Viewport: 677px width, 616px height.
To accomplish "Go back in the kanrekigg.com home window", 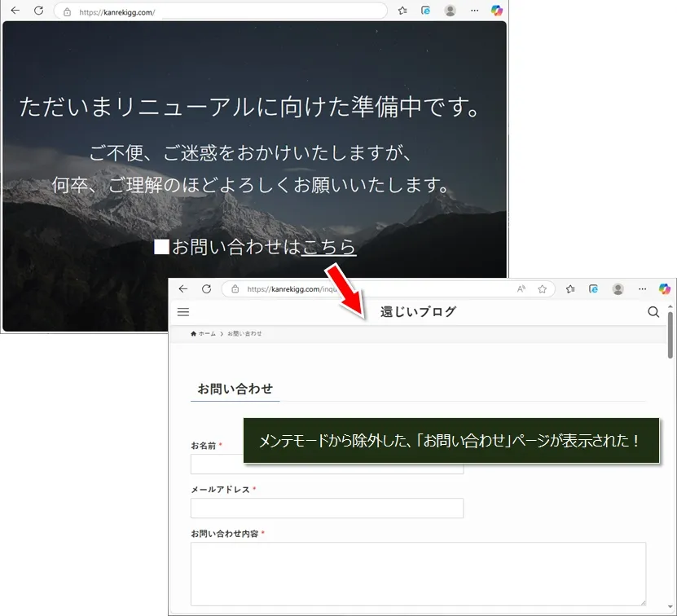I will point(15,11).
